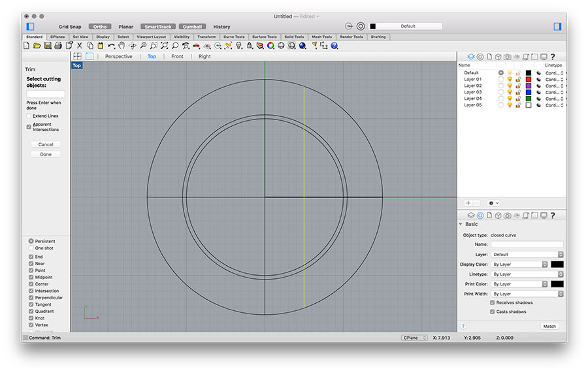Screen dimensions: 588x373
Task: Open the Print Color dropdown
Action: point(519,284)
